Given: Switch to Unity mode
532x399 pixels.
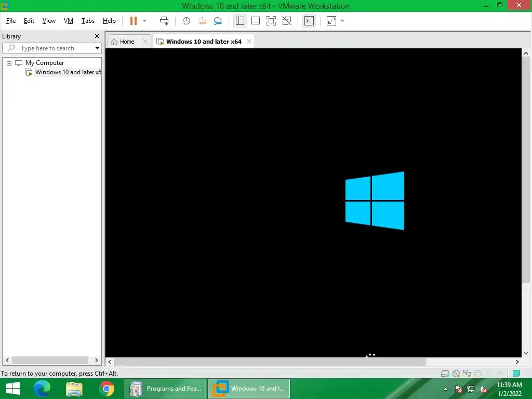Looking at the screenshot, I should click(x=287, y=21).
